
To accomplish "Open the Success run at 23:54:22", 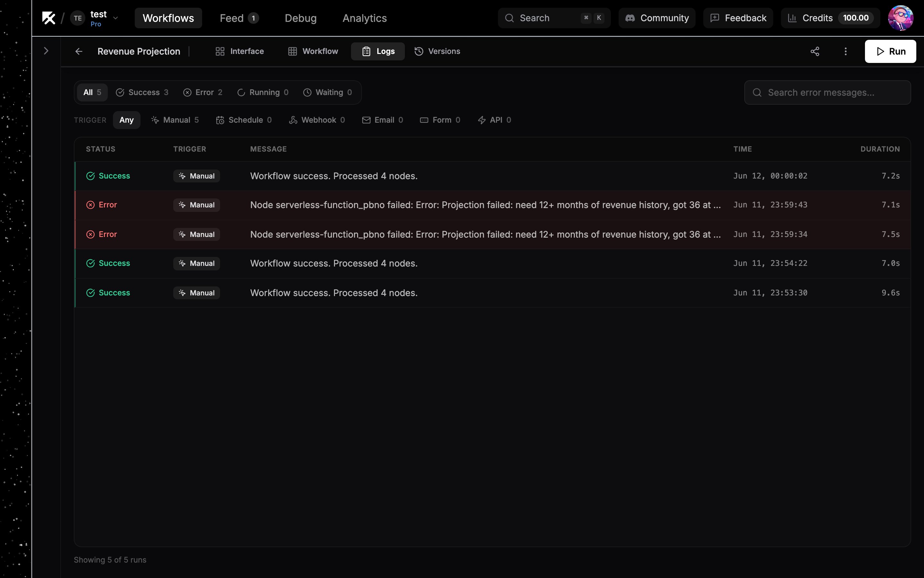I will pos(492,263).
